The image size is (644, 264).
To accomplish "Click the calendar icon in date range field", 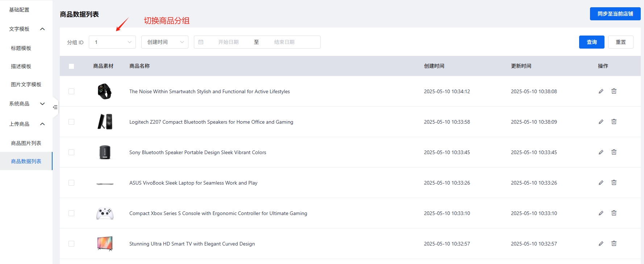I will click(201, 42).
